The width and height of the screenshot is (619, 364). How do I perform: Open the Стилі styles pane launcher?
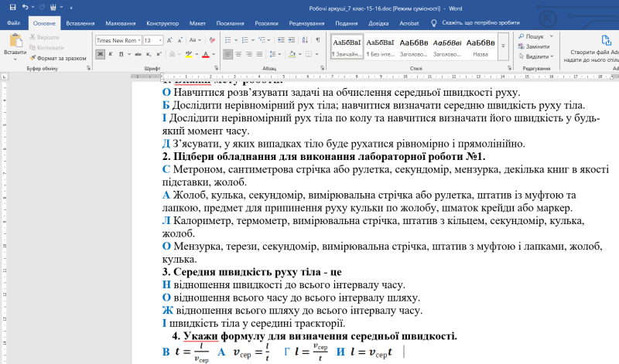(509, 68)
